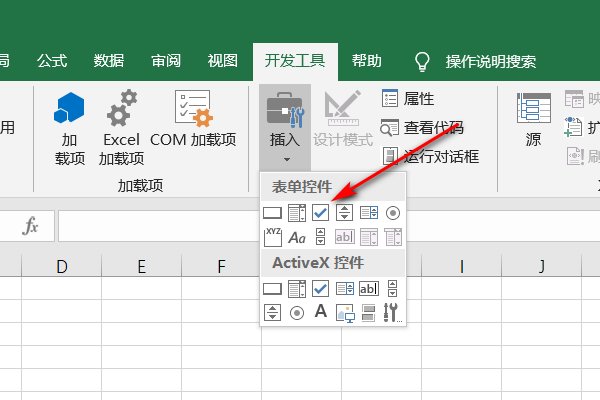The height and width of the screenshot is (400, 600).
Task: Insert a form control list box
Action: [369, 213]
